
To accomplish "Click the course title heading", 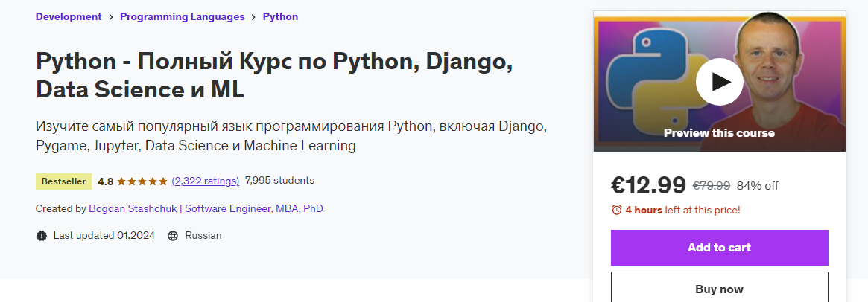I will (274, 76).
